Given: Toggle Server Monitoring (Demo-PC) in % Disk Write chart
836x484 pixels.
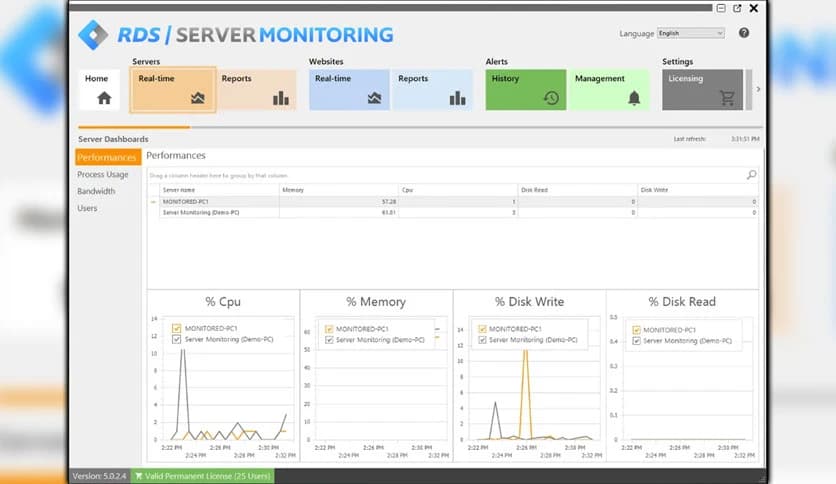Looking at the screenshot, I should pyautogui.click(x=482, y=340).
